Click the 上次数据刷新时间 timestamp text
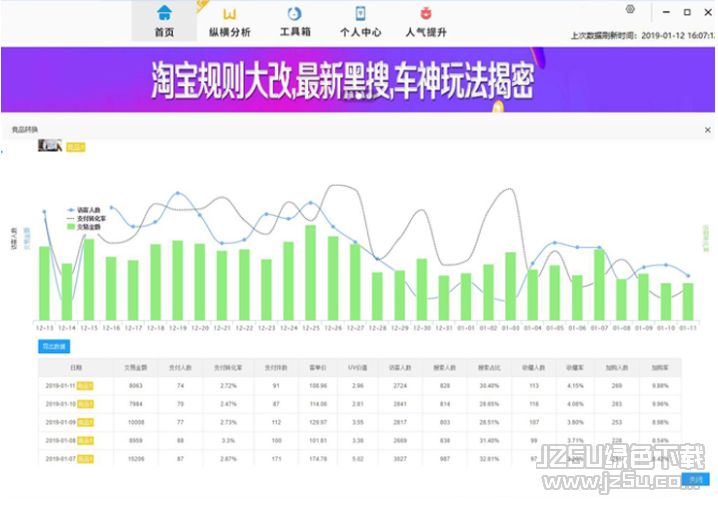 642,35
